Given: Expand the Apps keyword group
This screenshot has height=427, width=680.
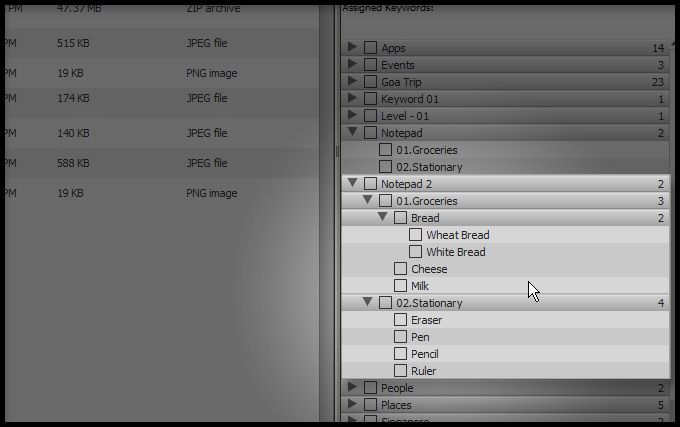Looking at the screenshot, I should 352,48.
